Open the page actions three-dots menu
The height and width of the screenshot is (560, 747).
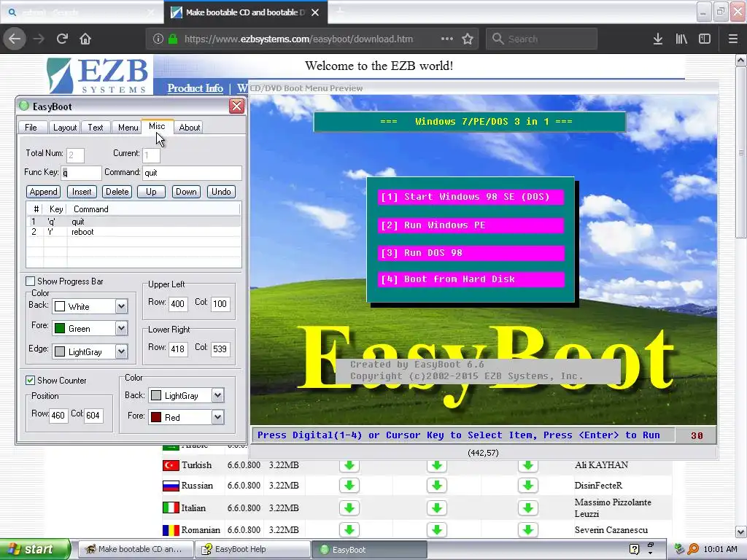point(447,39)
